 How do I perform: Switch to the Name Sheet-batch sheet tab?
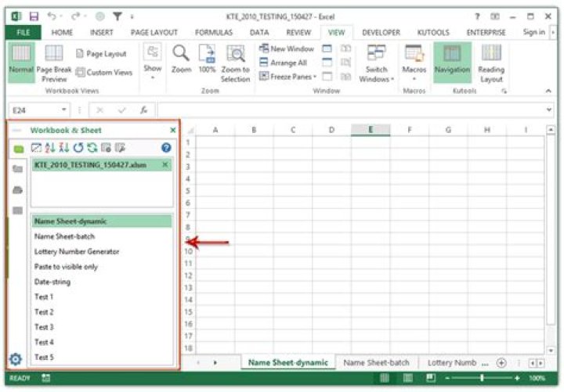(376, 363)
